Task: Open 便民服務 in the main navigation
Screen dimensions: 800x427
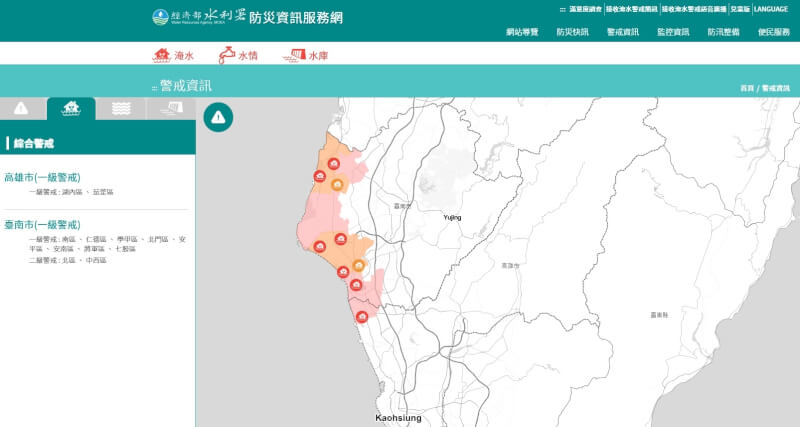Action: pyautogui.click(x=773, y=32)
